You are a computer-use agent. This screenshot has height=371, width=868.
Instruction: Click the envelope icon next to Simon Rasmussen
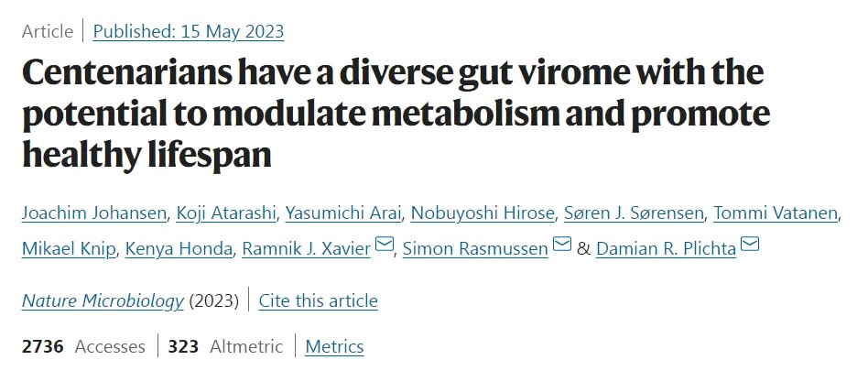coord(562,244)
